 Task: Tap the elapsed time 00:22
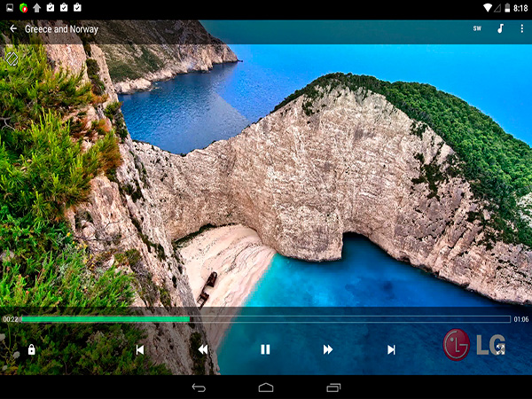point(10,319)
